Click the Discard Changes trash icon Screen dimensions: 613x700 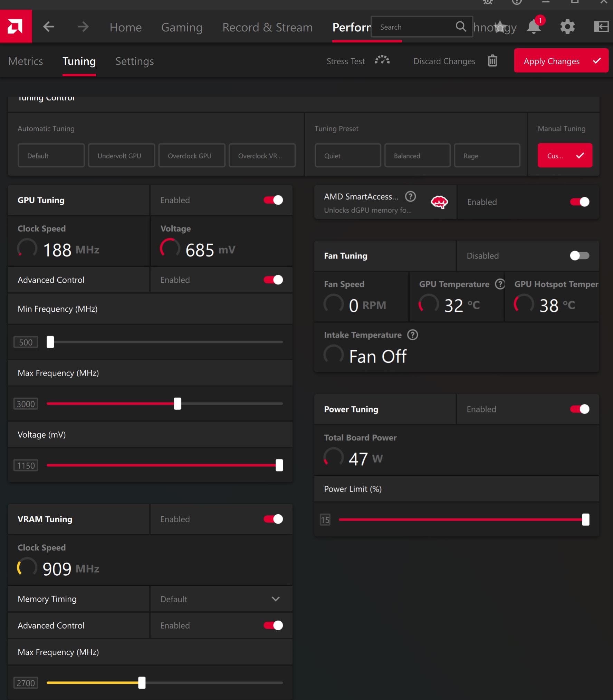(x=492, y=61)
